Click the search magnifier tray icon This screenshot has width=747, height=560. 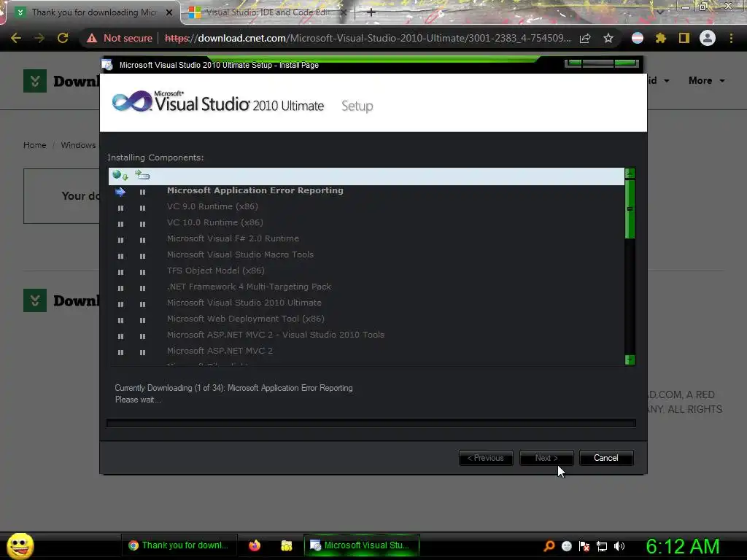pyautogui.click(x=549, y=545)
